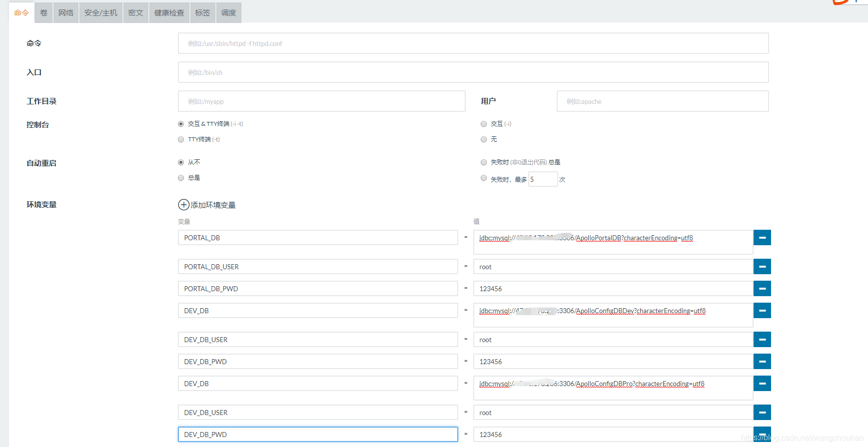This screenshot has width=868, height=447.
Task: Remove the ApolloConfigDBPro row with minus button
Action: 762,384
